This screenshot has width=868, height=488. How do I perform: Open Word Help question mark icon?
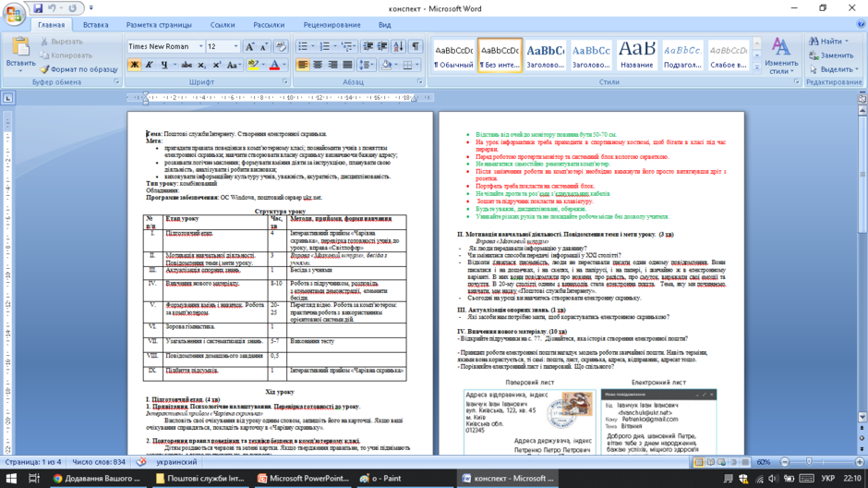(861, 24)
